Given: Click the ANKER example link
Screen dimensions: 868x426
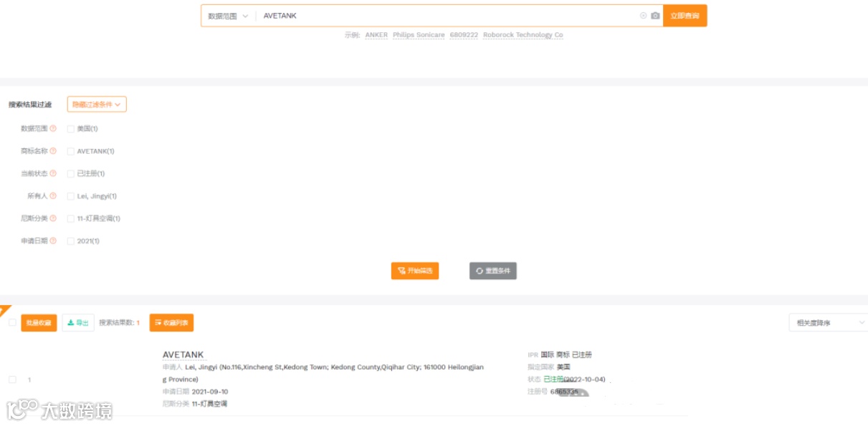Looking at the screenshot, I should (x=376, y=35).
